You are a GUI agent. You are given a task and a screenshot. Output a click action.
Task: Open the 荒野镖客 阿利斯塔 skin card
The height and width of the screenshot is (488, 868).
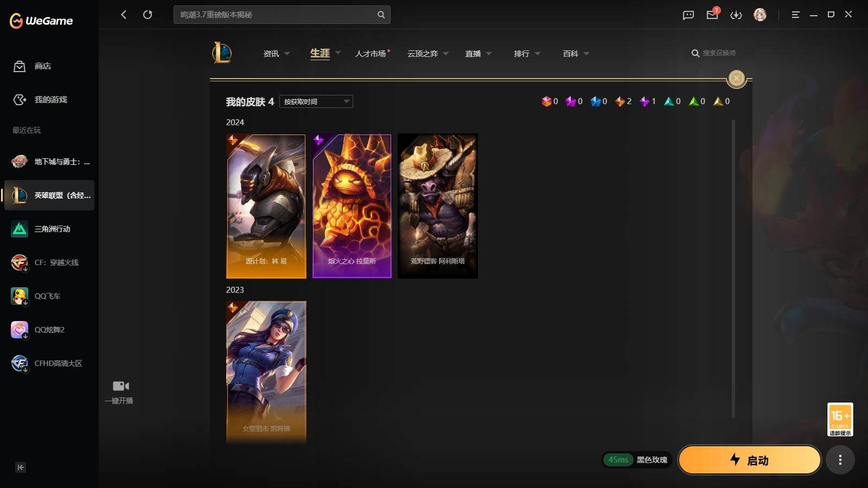(x=438, y=207)
